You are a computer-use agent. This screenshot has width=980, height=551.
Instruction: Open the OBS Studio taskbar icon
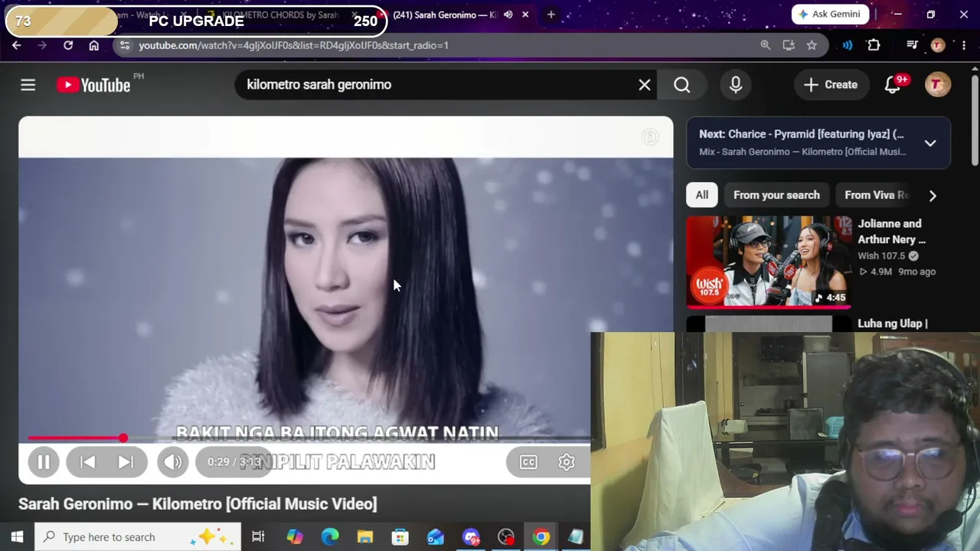(506, 537)
